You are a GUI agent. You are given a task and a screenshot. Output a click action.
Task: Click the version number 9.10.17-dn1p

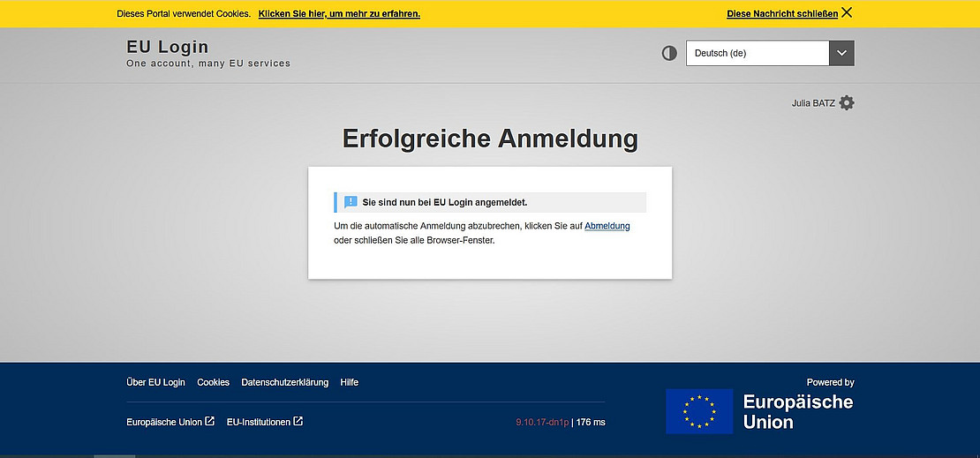pos(542,423)
